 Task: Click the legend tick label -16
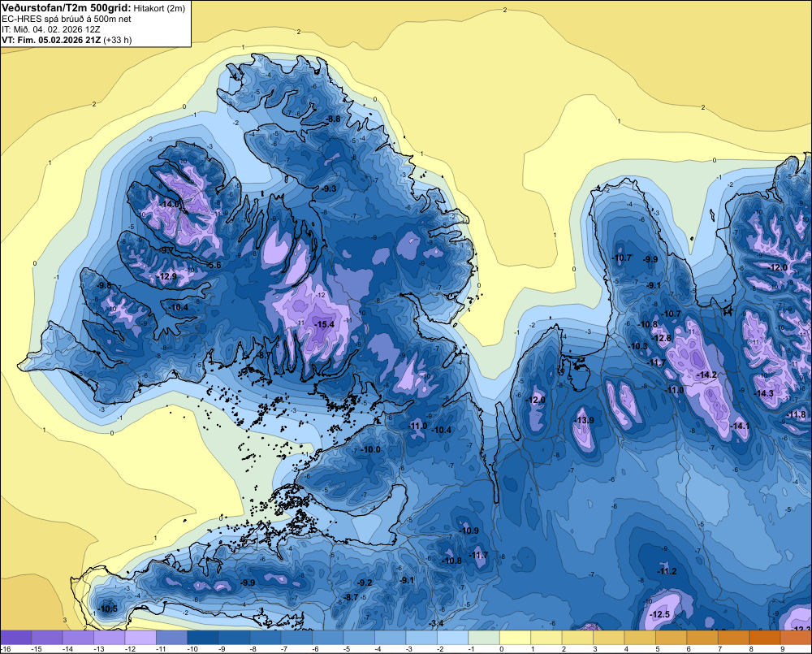pos(6,649)
